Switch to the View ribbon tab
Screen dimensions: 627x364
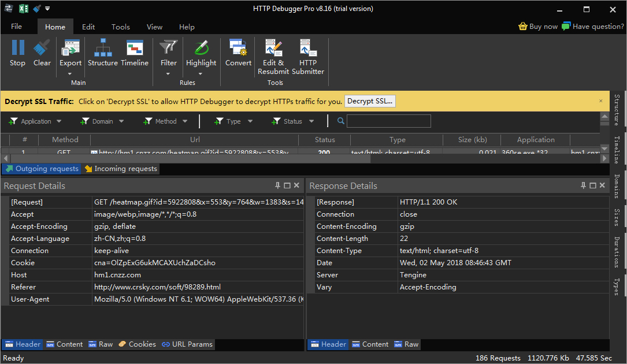pyautogui.click(x=154, y=27)
